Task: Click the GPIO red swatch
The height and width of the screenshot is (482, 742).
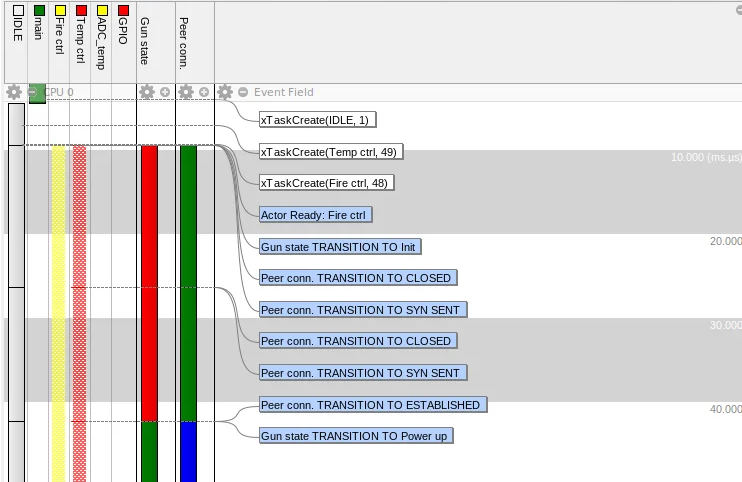Action: click(123, 11)
